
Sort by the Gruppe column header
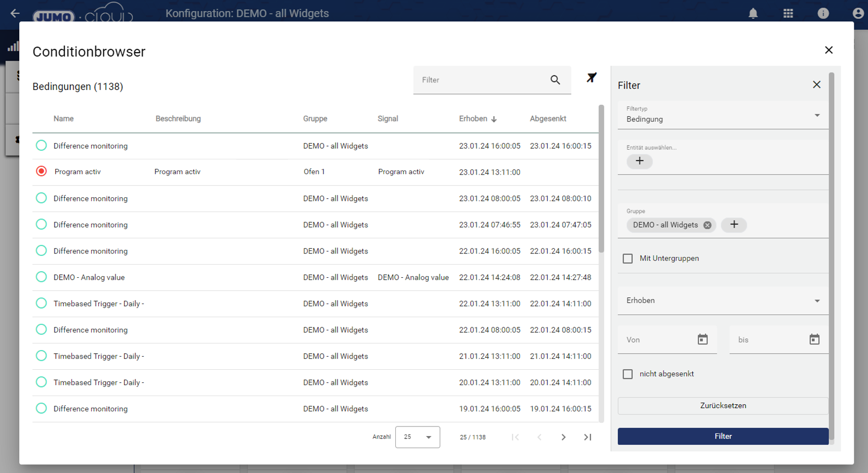(315, 119)
